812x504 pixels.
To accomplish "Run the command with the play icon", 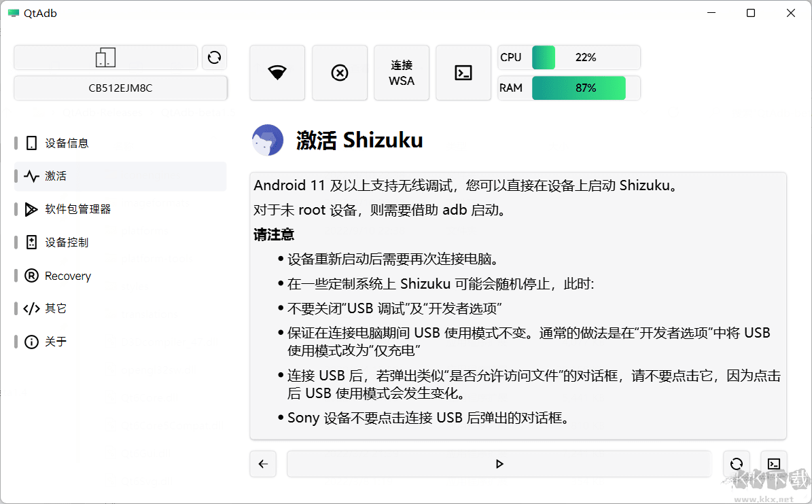I will coord(499,464).
